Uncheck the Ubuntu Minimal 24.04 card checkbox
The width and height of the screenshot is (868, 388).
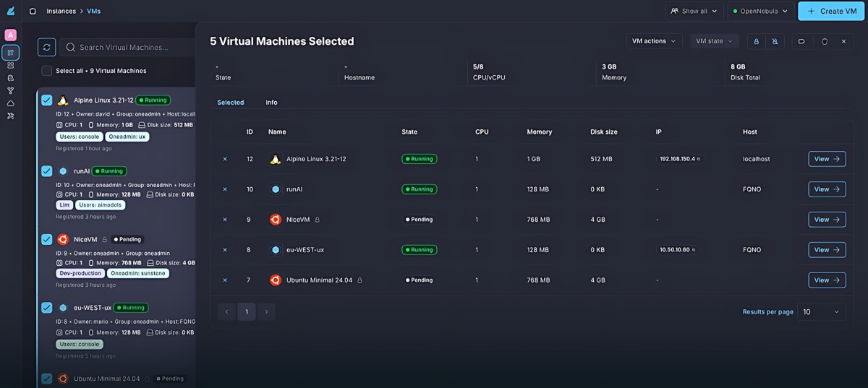pyautogui.click(x=46, y=378)
